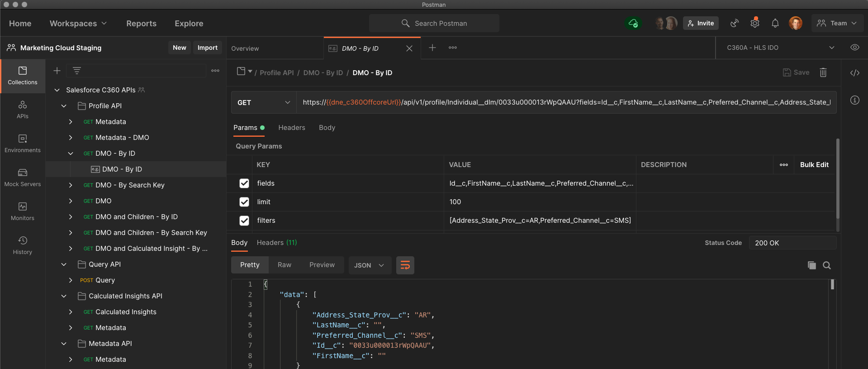Open the settings gear icon
868x369 pixels.
pyautogui.click(x=755, y=23)
